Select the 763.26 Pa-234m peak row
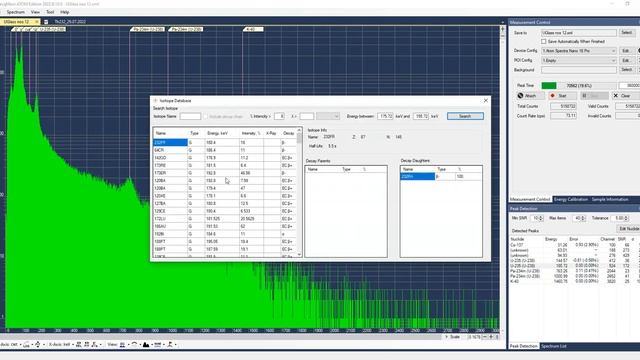This screenshot has height=360, width=640. pyautogui.click(x=575, y=271)
